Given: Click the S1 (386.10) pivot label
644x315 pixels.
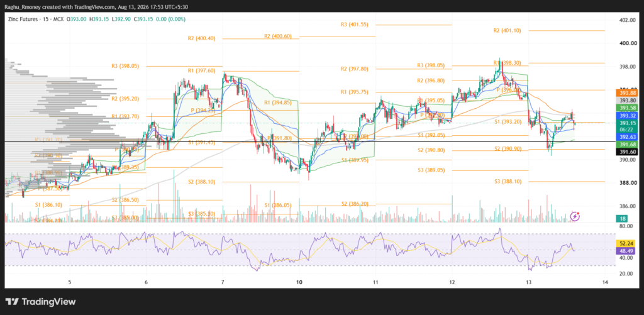Looking at the screenshot, I should pyautogui.click(x=48, y=204).
